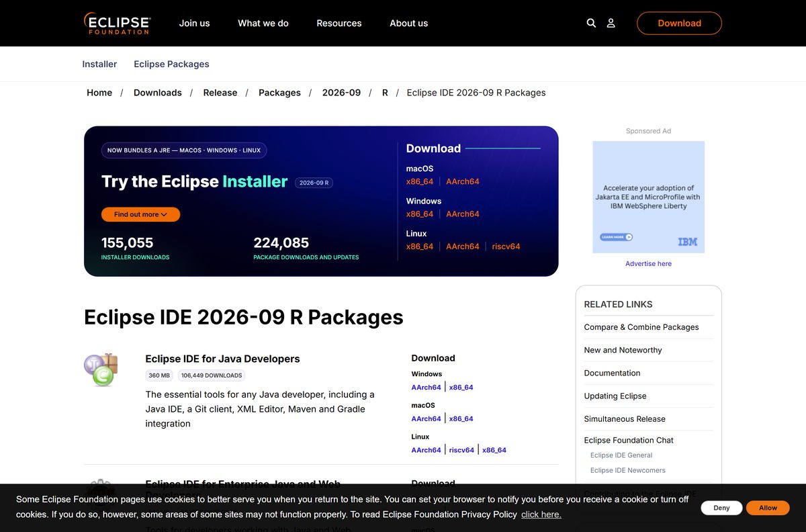This screenshot has width=806, height=532.
Task: Download Java Developers macOS x86_64
Action: pyautogui.click(x=461, y=418)
